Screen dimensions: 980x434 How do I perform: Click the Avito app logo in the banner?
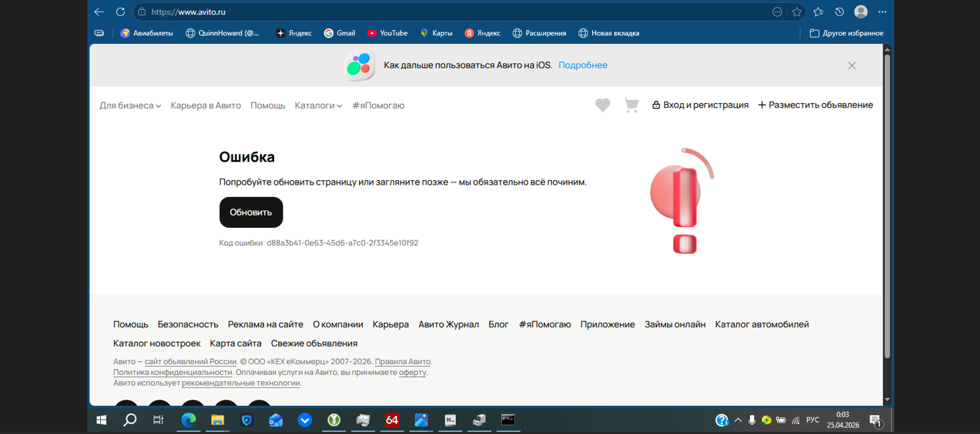point(360,66)
